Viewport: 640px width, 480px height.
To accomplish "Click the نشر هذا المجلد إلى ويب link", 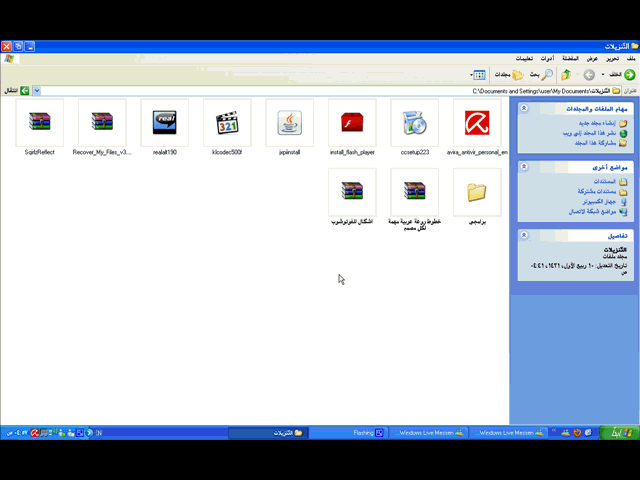I will tap(589, 133).
